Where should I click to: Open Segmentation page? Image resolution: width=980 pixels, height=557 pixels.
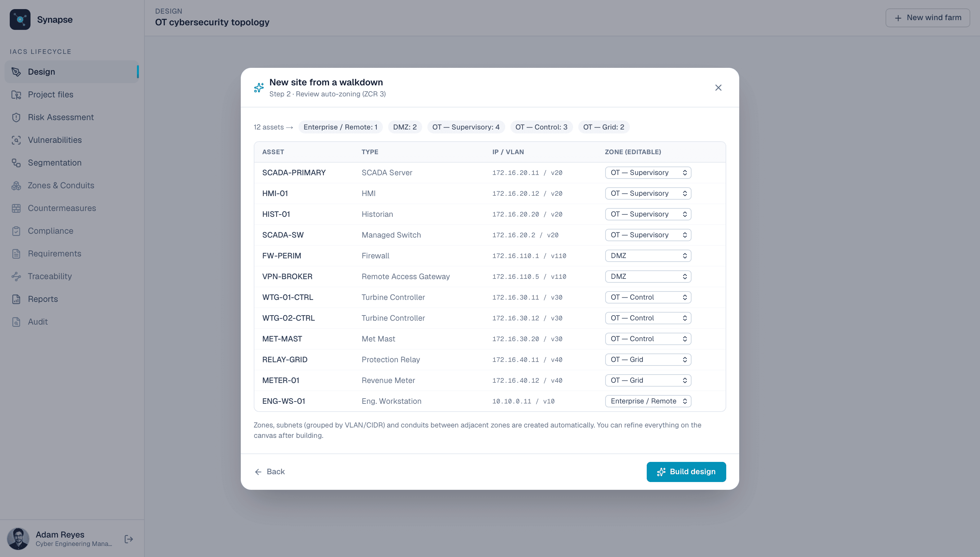click(71, 163)
